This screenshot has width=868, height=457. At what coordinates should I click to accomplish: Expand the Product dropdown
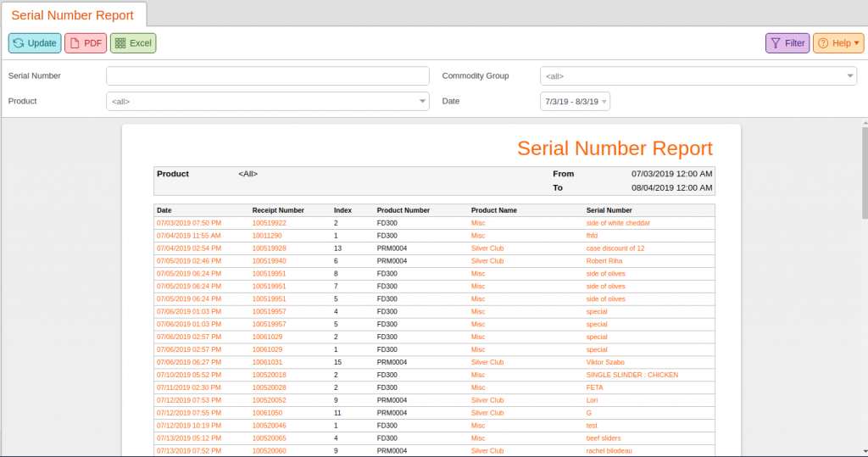click(422, 102)
